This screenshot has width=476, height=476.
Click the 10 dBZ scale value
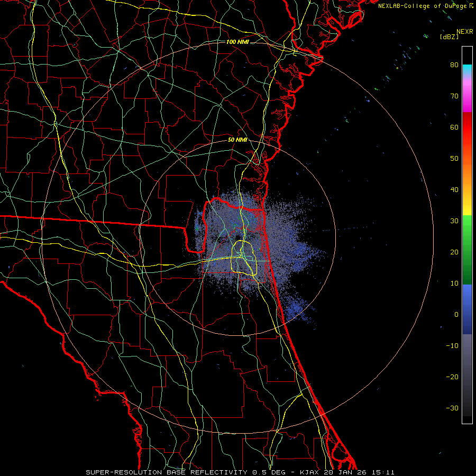coord(454,283)
